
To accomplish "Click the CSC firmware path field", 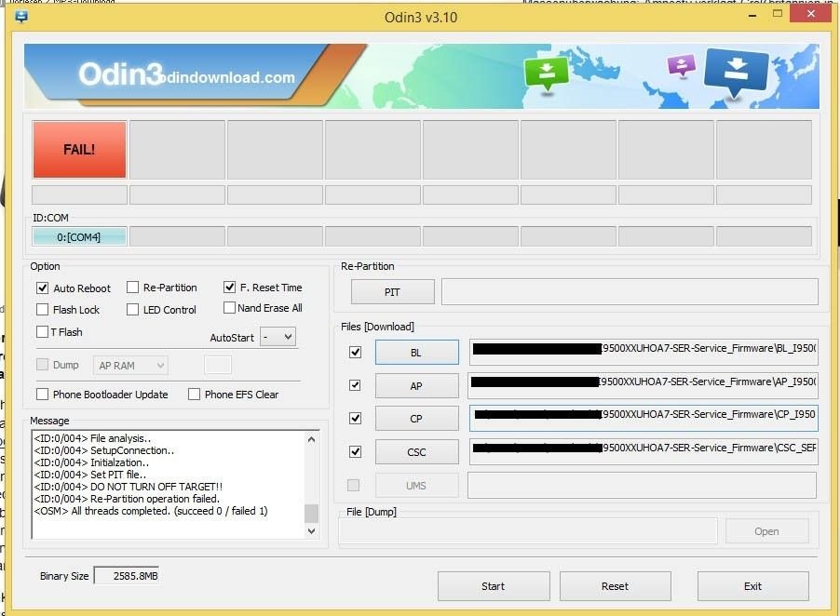I will point(644,451).
